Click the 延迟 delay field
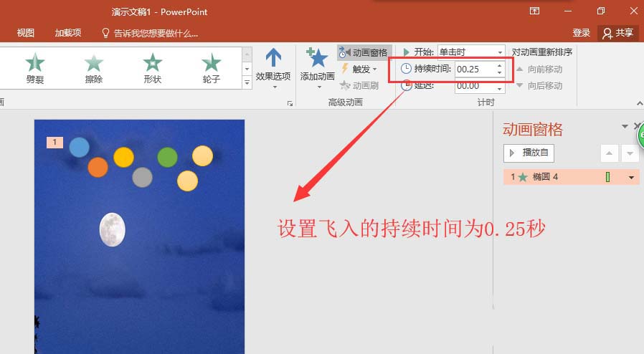This screenshot has width=644, height=354. coord(475,86)
